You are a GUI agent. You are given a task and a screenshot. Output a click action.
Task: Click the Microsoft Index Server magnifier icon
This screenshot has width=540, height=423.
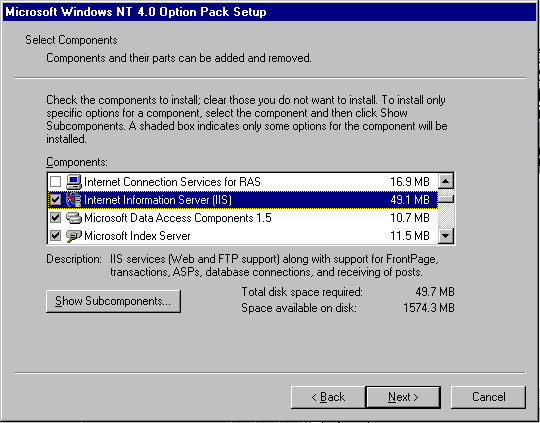[74, 236]
